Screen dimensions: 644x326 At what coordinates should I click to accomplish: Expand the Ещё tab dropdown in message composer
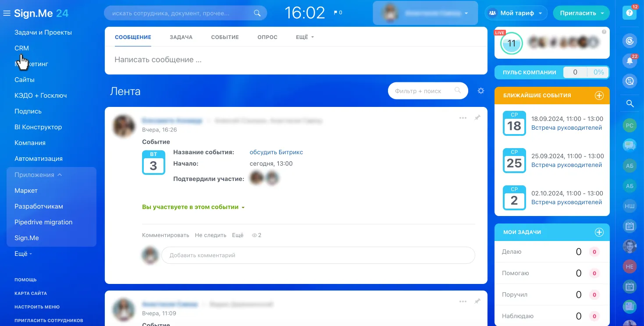click(305, 37)
